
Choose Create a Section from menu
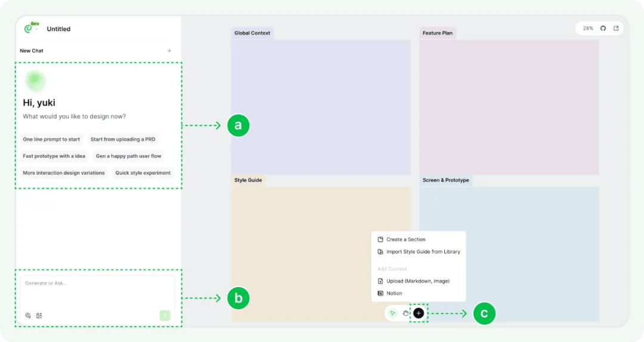point(405,239)
